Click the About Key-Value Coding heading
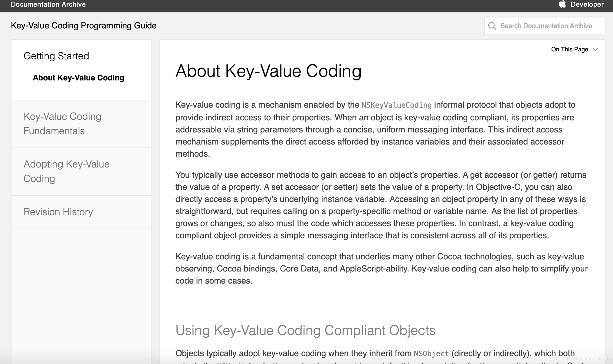Viewport: 613px width, 364px height. tap(268, 71)
